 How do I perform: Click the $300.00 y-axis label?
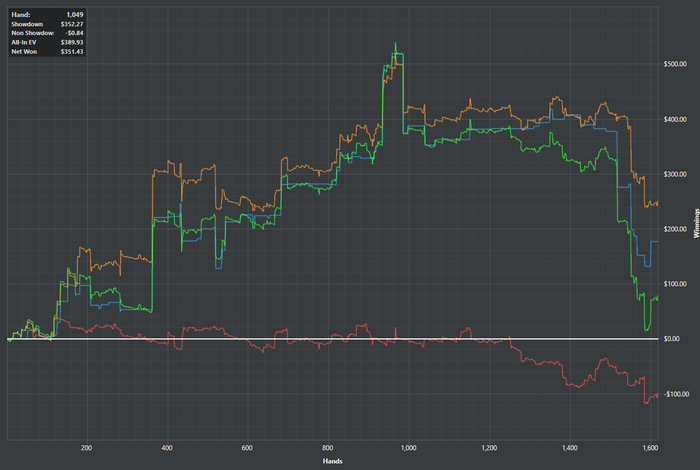tap(675, 174)
